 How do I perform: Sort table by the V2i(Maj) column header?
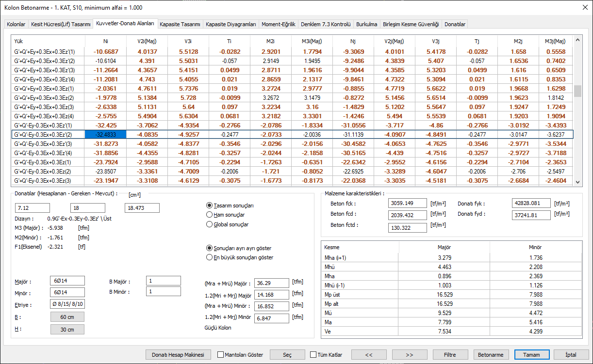(147, 41)
